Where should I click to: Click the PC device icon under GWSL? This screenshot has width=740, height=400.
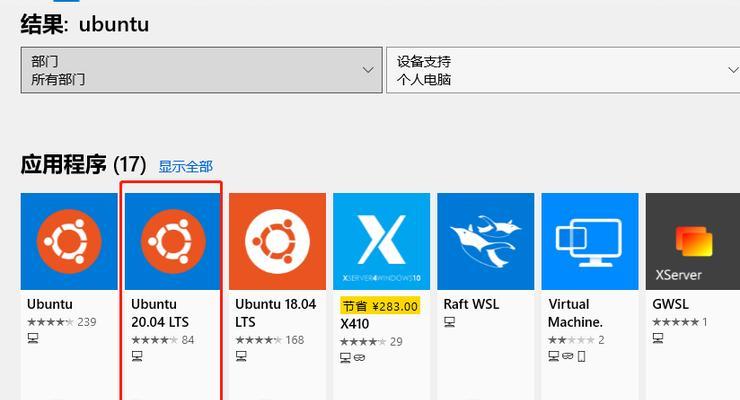658,338
